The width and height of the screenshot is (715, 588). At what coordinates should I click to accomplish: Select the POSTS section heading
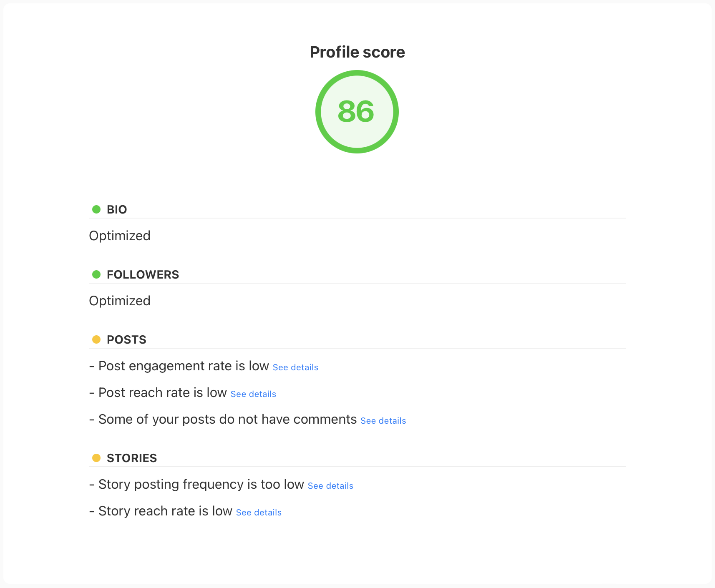[x=126, y=339]
